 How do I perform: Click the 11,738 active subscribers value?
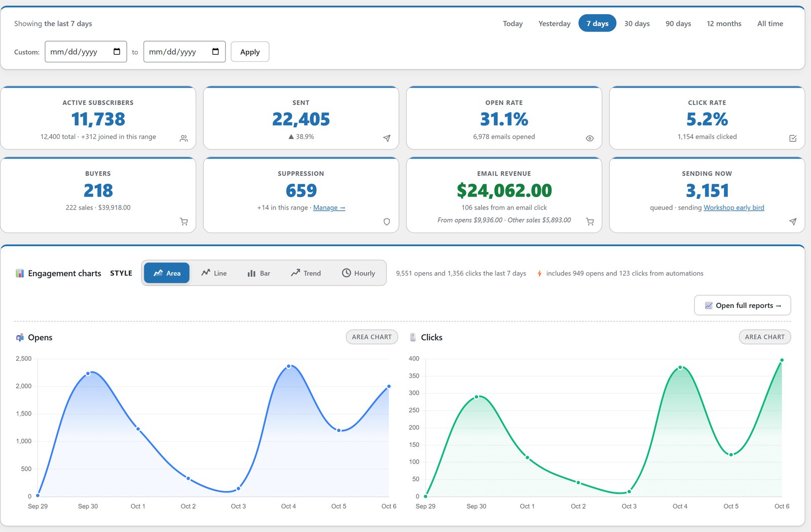pos(98,119)
